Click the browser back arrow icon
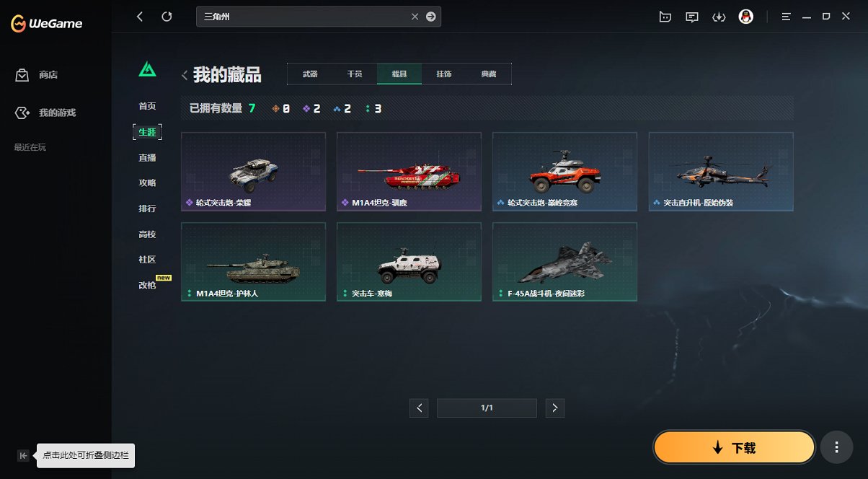This screenshot has width=868, height=479. [140, 17]
